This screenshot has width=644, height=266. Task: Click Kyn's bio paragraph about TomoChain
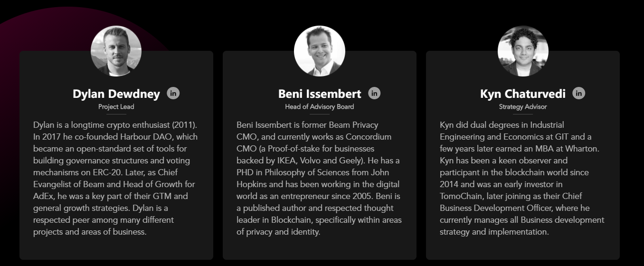[x=522, y=178]
